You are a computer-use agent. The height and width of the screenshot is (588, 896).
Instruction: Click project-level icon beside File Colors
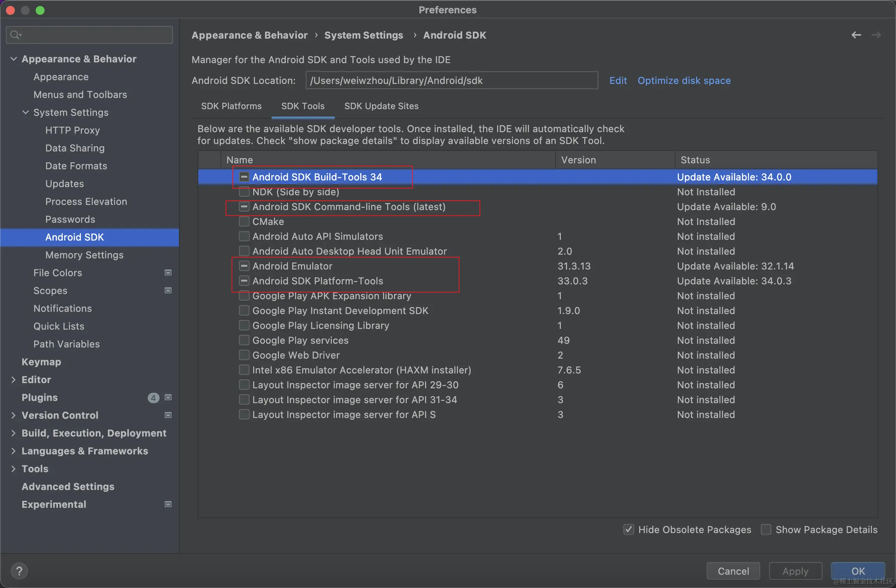[168, 272]
